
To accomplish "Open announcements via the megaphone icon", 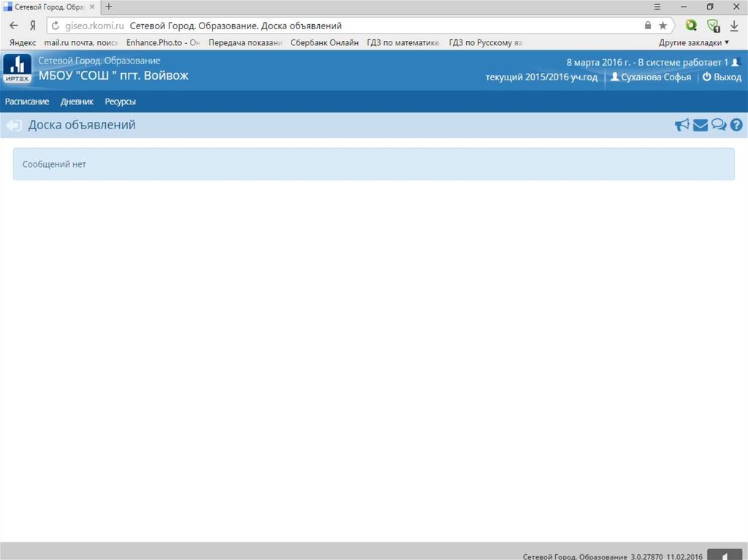I will pos(682,125).
